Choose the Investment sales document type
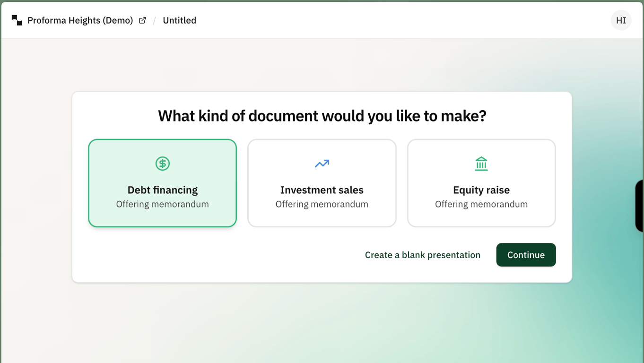Viewport: 644px width, 363px height. coord(322,183)
